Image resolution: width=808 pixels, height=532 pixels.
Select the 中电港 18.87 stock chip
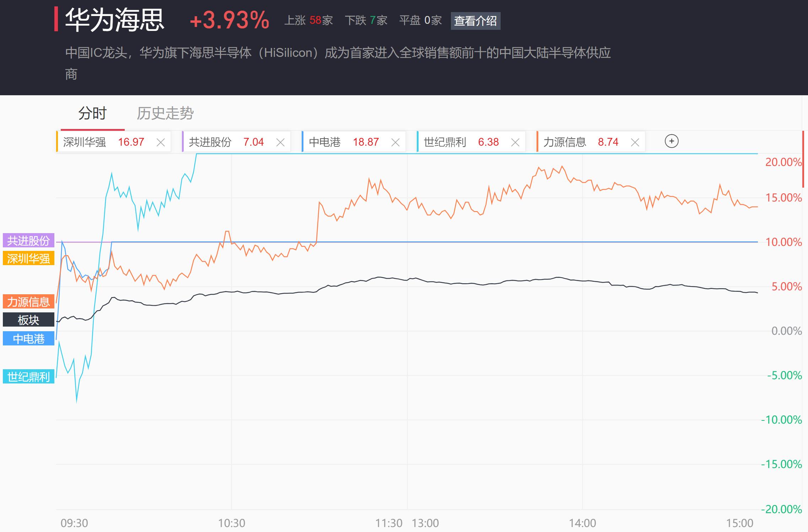[x=343, y=142]
